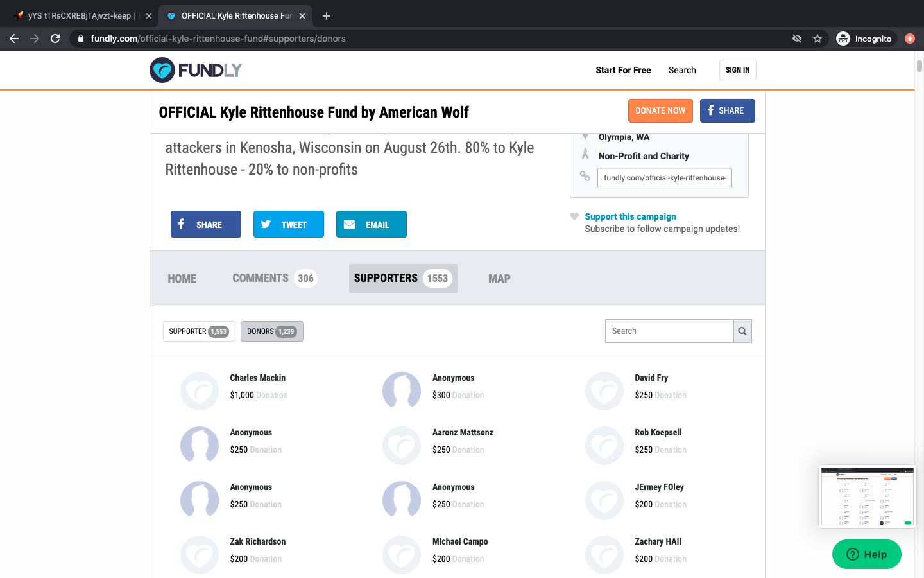
Task: Reload the page
Action: 55,39
